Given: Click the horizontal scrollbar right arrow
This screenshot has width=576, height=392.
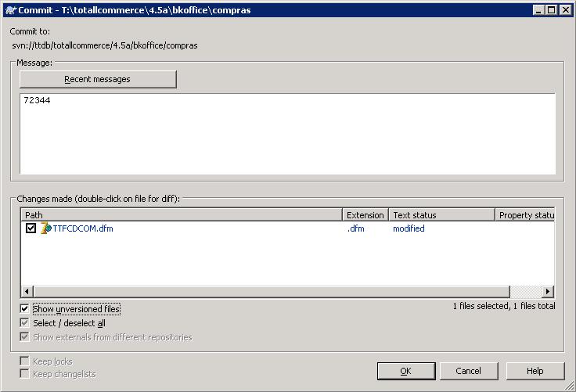Looking at the screenshot, I should (547, 292).
